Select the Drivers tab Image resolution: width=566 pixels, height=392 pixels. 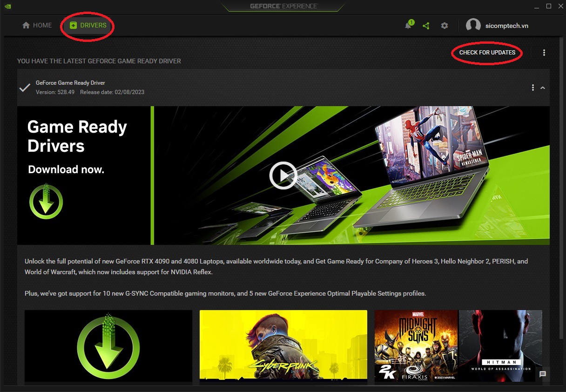[88, 25]
